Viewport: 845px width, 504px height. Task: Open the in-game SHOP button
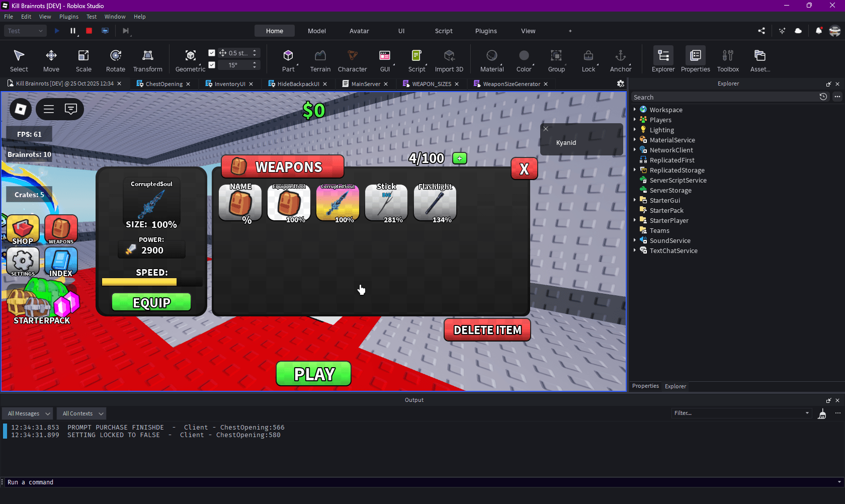[x=23, y=230]
